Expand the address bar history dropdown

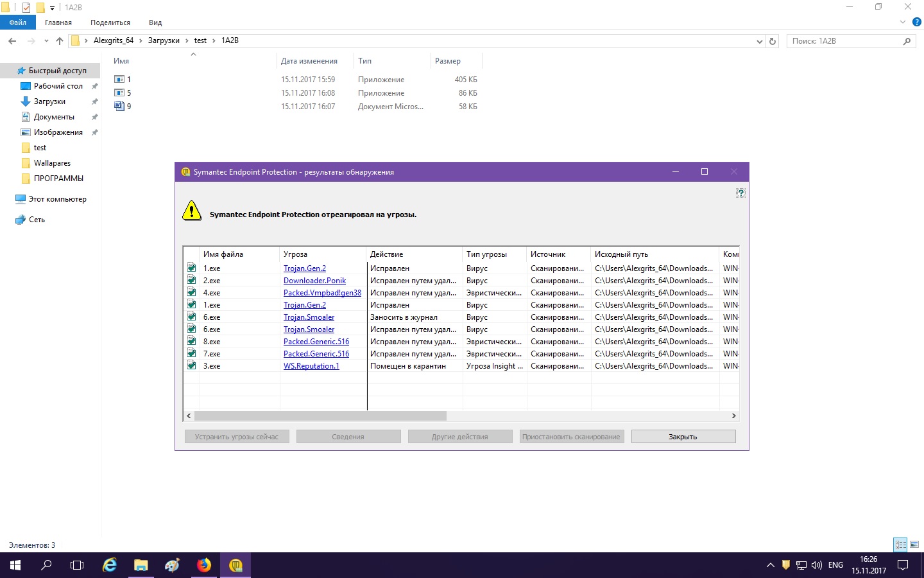760,41
